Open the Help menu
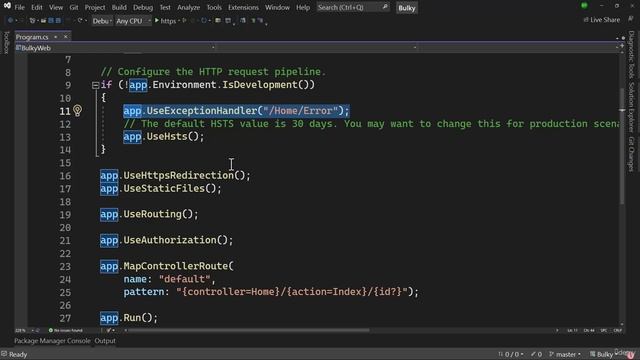The image size is (640, 360). tap(303, 7)
